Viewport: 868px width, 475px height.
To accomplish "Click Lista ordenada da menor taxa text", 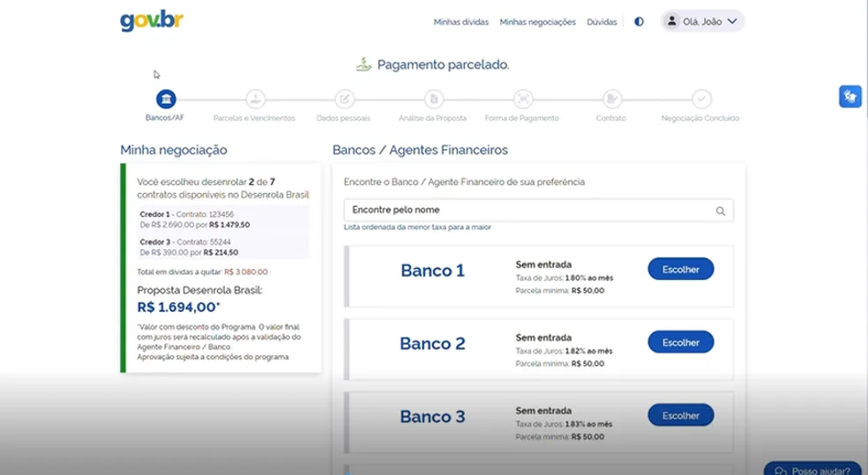I will click(417, 227).
